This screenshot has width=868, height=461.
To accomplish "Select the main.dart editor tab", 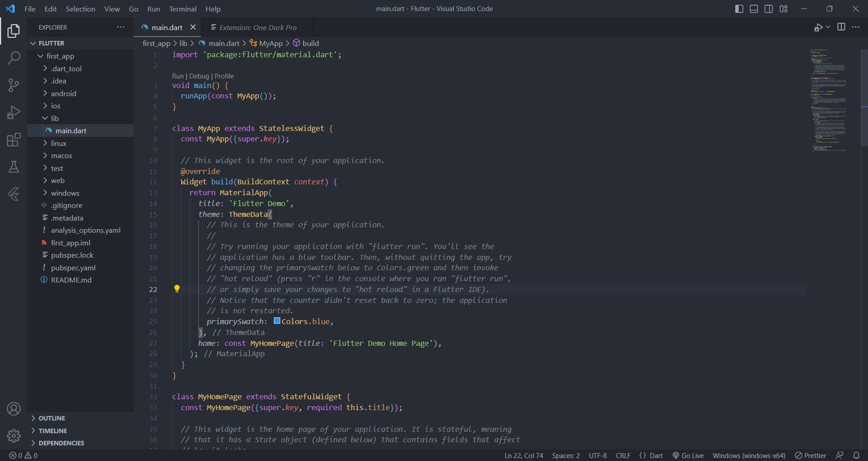I will pyautogui.click(x=167, y=27).
